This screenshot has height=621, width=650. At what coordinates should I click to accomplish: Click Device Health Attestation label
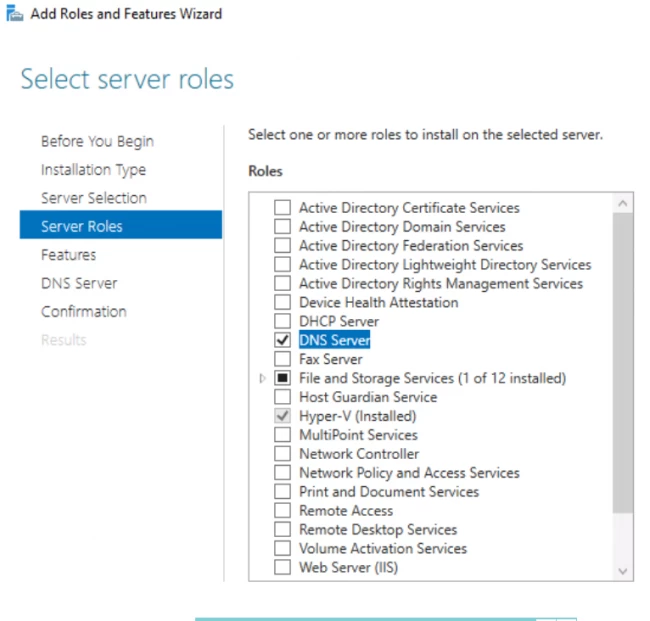point(379,302)
